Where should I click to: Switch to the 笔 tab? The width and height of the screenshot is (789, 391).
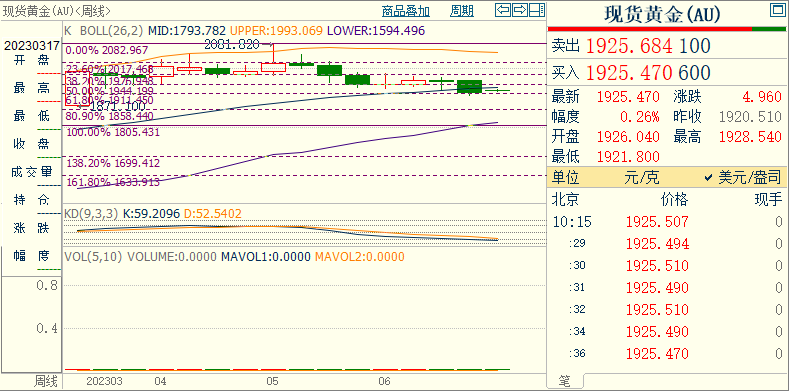(565, 382)
